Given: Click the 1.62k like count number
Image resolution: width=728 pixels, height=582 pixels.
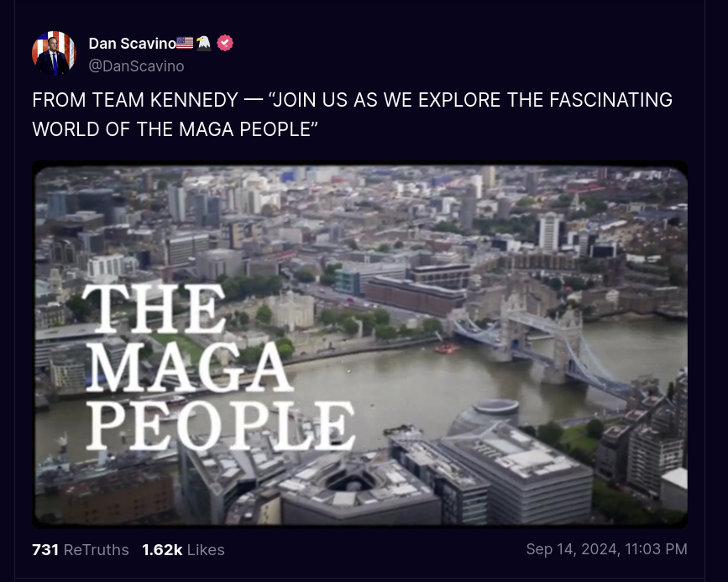Looking at the screenshot, I should 162,550.
